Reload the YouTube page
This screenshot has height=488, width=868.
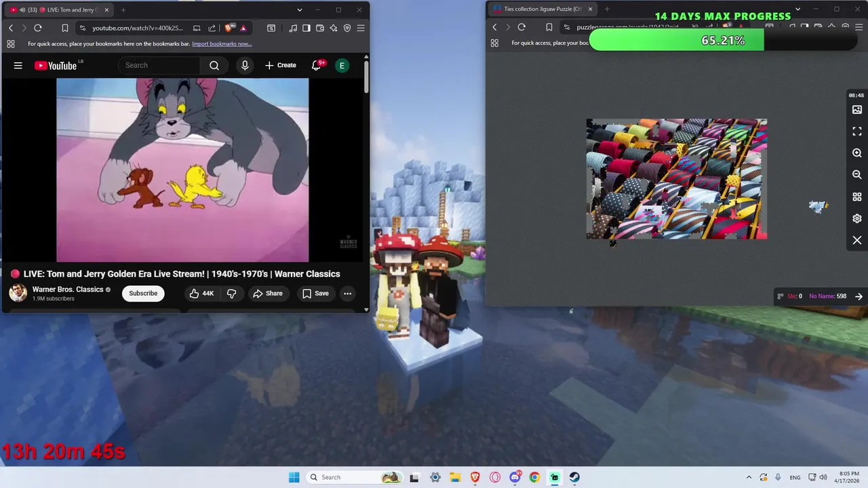tap(38, 28)
